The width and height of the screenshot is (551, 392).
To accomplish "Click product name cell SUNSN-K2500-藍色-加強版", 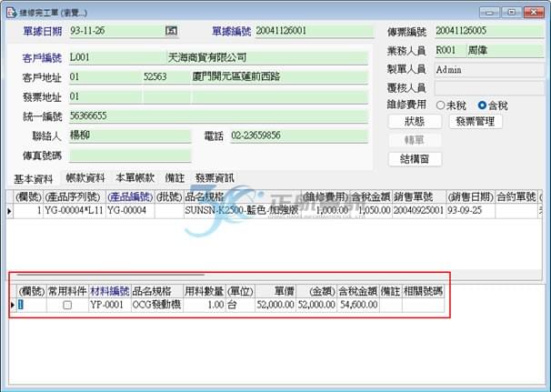I will pos(243,211).
